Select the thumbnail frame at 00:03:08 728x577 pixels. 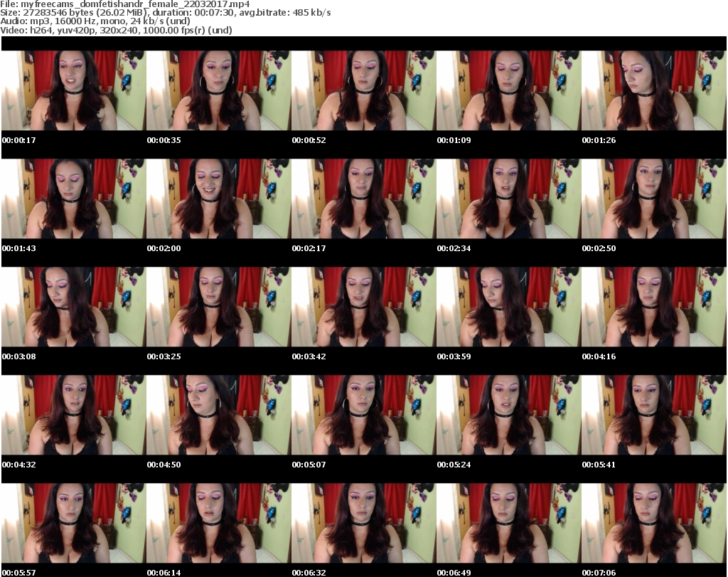click(x=74, y=307)
